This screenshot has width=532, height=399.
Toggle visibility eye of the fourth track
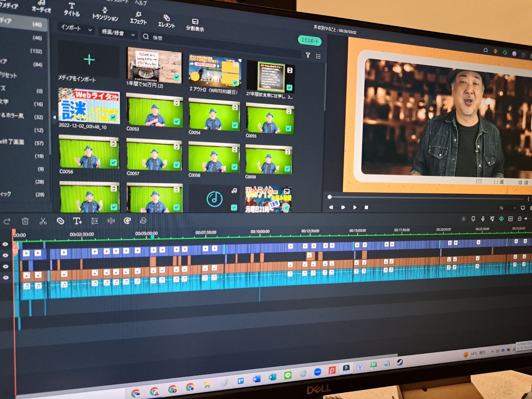[x=6, y=277]
